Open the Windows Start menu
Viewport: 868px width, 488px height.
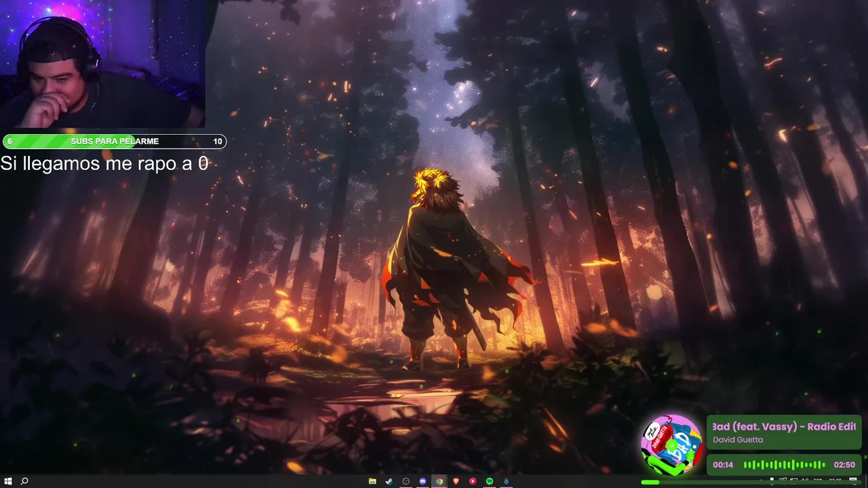pyautogui.click(x=8, y=481)
